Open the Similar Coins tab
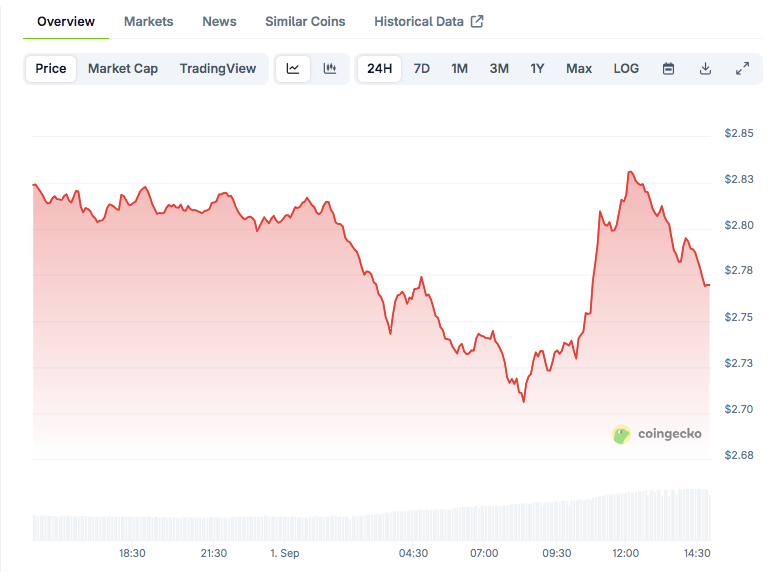Screen dimensions: 782x572 305,21
